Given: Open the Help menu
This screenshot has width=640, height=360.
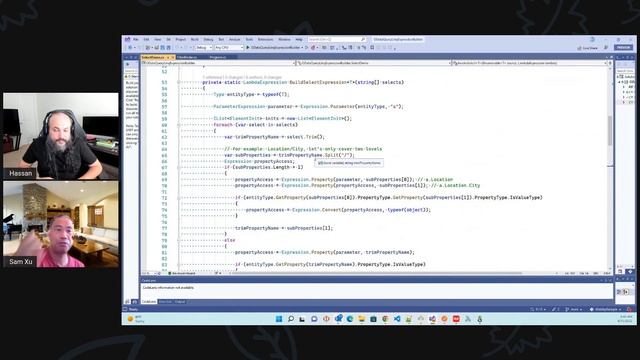Looking at the screenshot, I should (x=299, y=40).
